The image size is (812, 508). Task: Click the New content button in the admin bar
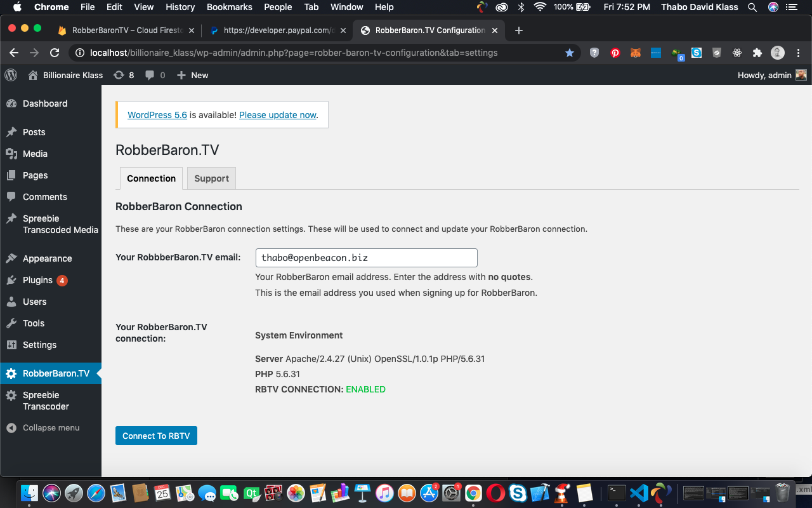pos(192,75)
